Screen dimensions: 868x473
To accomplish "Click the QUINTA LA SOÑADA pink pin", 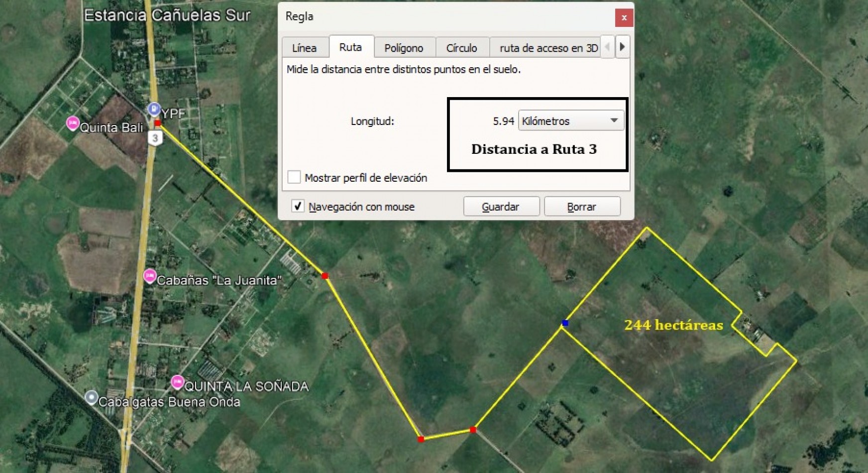I will click(177, 382).
